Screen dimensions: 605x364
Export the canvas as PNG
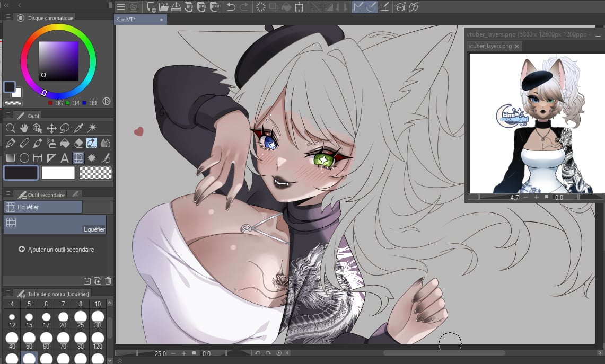coord(202,7)
